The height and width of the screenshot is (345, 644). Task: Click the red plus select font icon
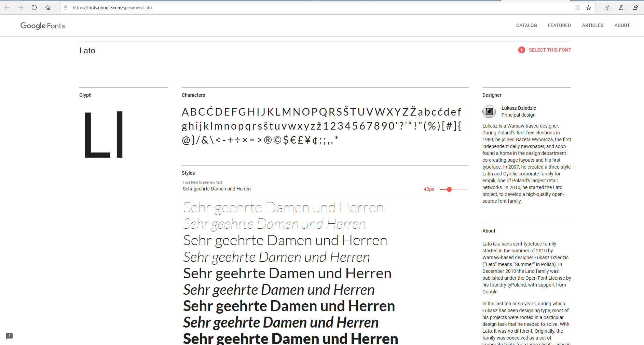coord(522,50)
